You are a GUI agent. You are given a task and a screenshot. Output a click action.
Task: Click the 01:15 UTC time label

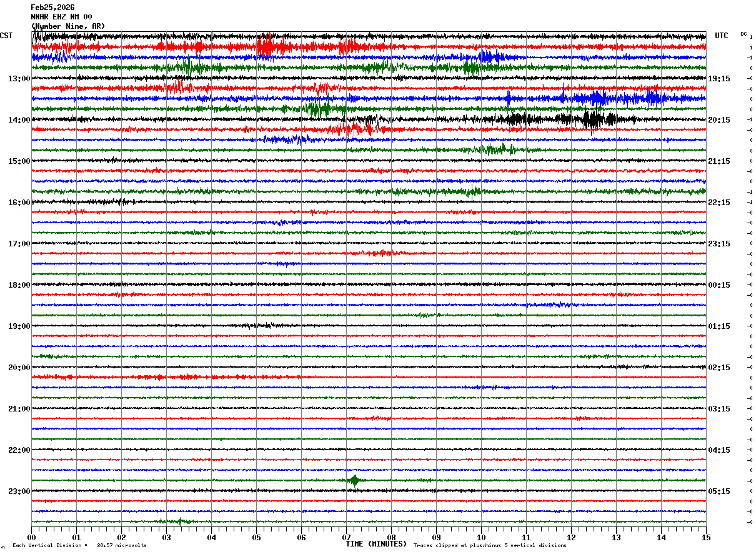click(x=719, y=326)
